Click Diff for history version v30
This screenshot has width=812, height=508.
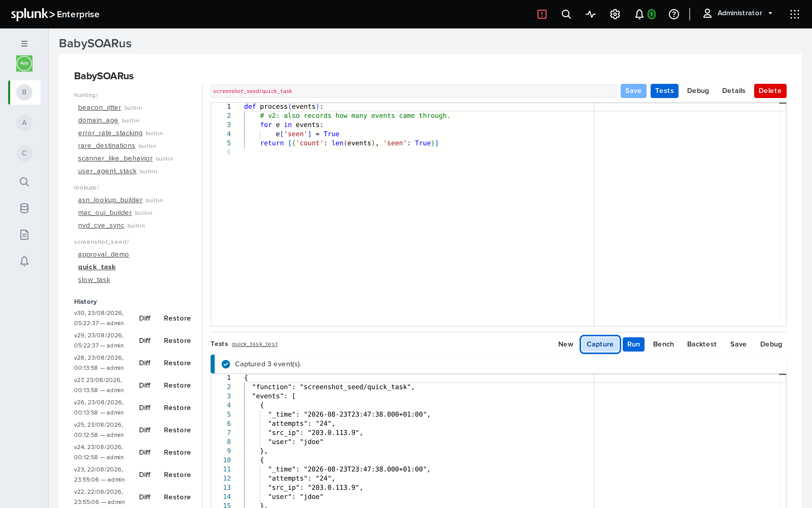[145, 318]
